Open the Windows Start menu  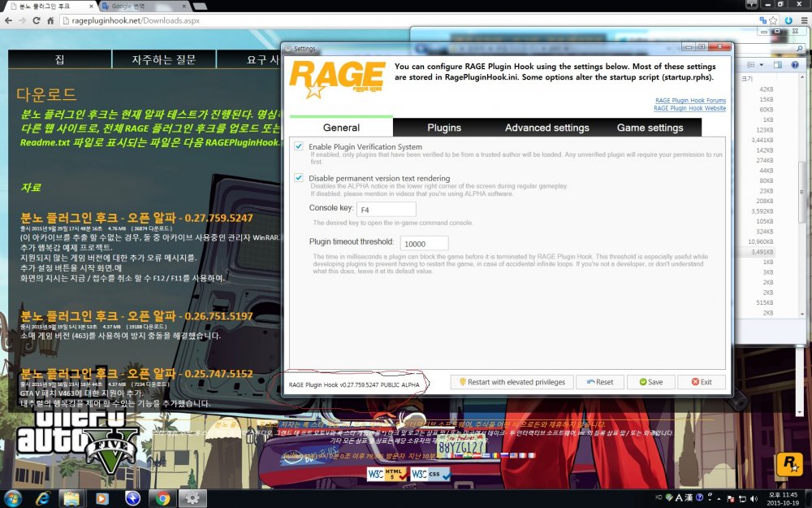click(12, 498)
